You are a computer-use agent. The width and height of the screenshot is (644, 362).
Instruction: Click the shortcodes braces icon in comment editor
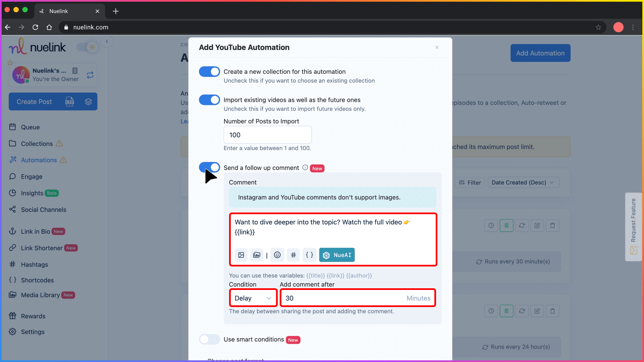(x=309, y=255)
